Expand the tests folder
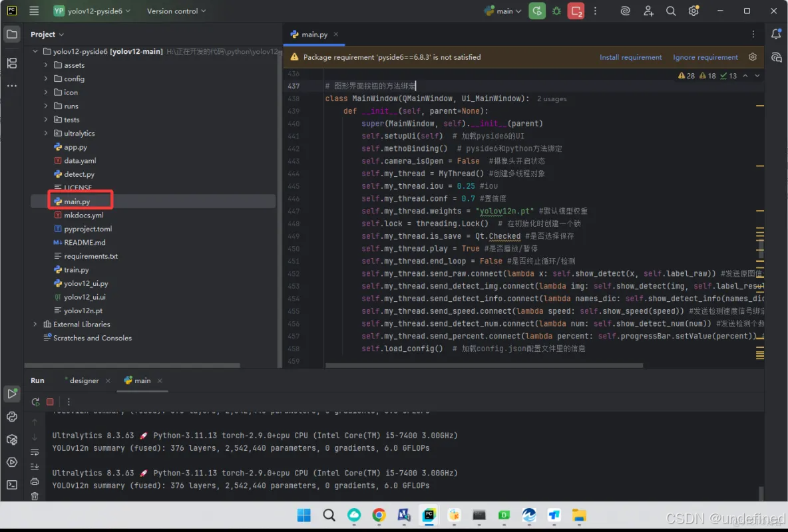The height and width of the screenshot is (532, 788). click(46, 120)
